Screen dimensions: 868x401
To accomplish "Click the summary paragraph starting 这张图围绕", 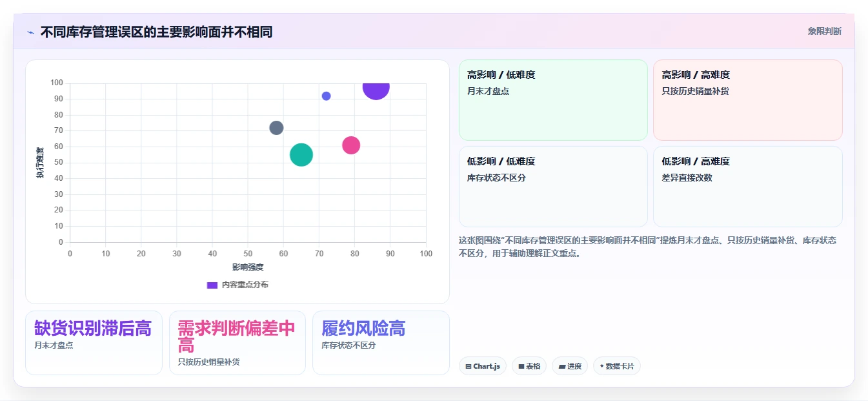I will (647, 247).
